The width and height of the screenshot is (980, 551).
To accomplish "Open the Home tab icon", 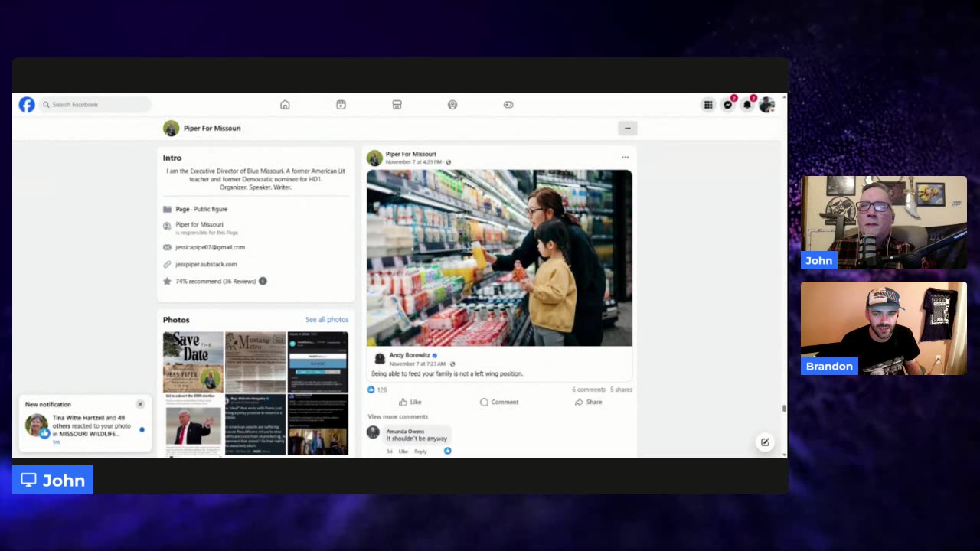I will (285, 105).
